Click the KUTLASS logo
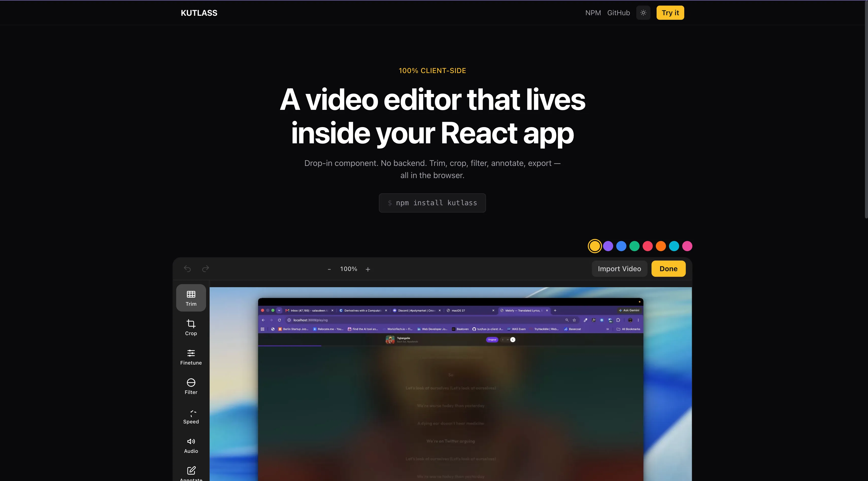Image resolution: width=868 pixels, height=481 pixels. tap(199, 13)
